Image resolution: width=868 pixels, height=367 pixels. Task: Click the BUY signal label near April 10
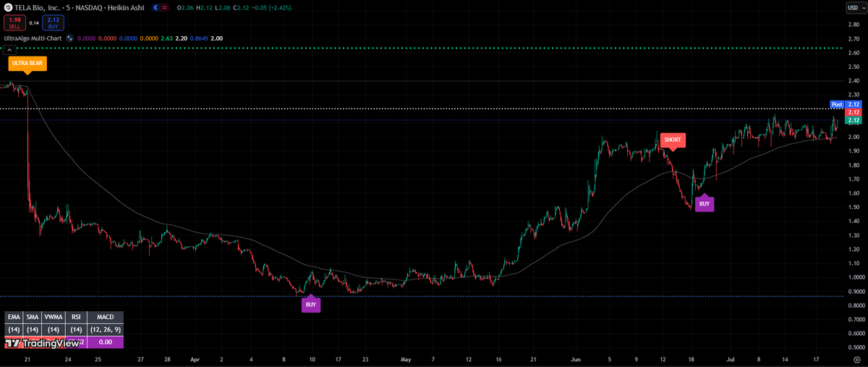click(310, 305)
